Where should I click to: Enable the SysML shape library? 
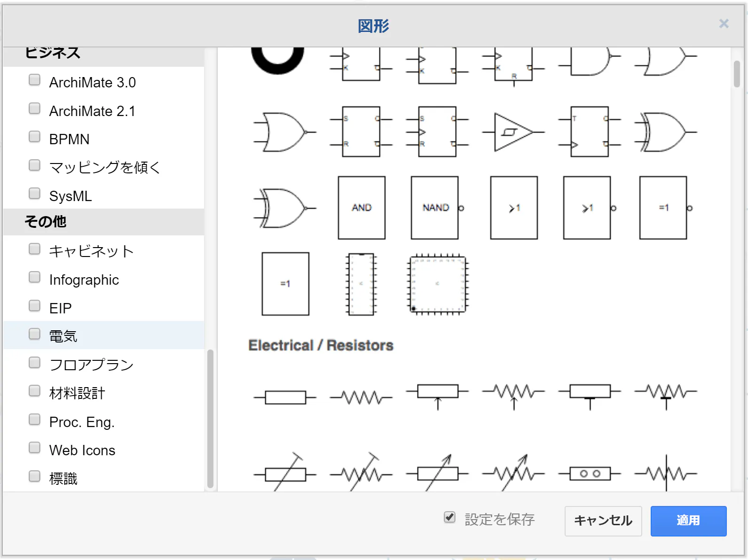click(x=34, y=194)
